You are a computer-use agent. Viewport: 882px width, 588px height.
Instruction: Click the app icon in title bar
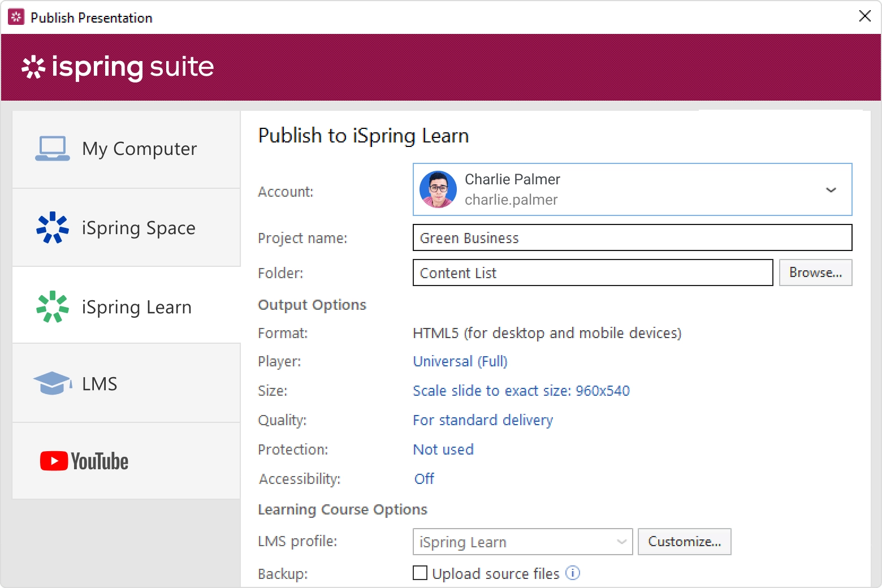tap(16, 17)
